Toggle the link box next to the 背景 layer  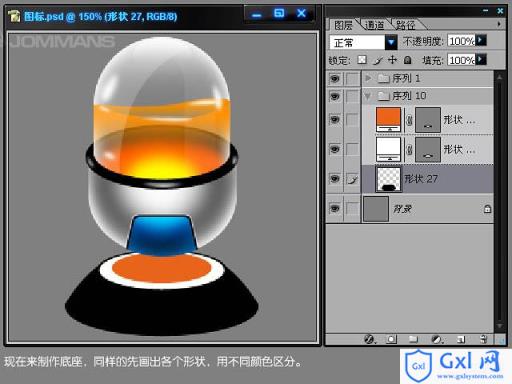[352, 209]
